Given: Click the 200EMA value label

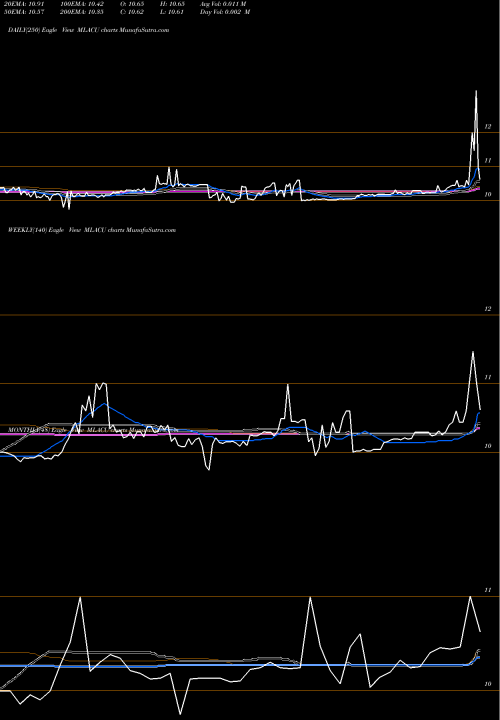Looking at the screenshot, I should coord(82,12).
